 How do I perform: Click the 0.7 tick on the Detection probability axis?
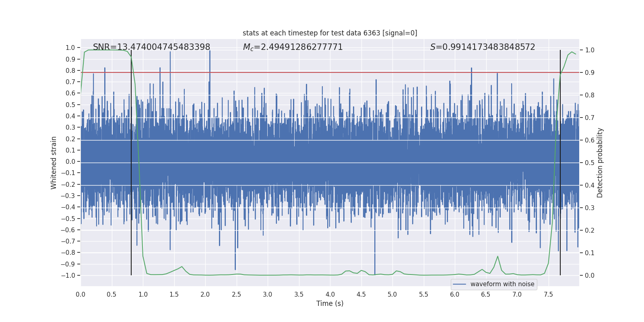point(590,118)
